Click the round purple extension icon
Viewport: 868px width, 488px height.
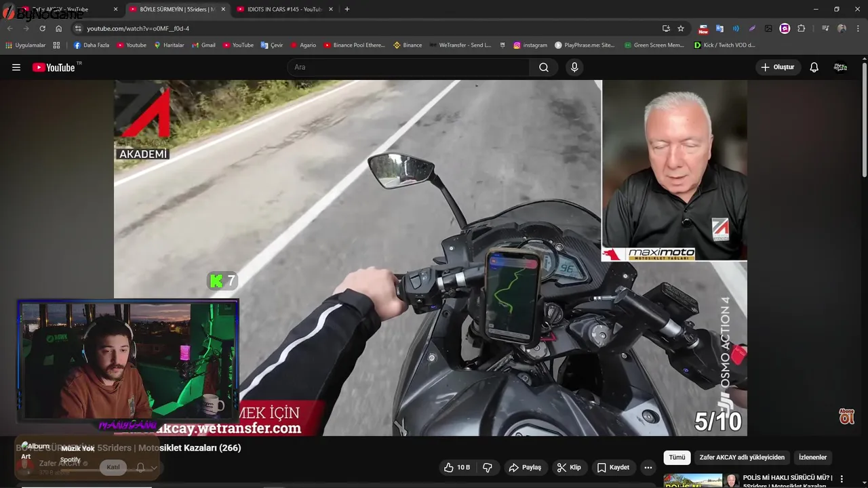(x=785, y=28)
